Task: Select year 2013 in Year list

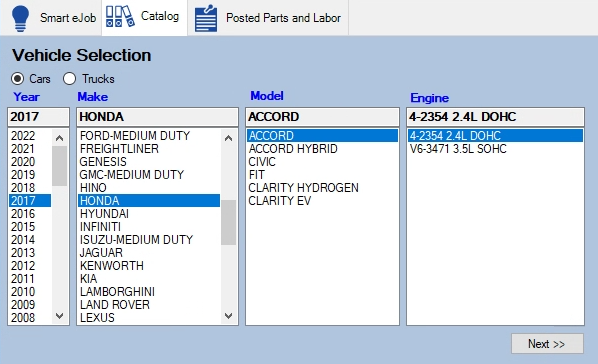Action: pos(30,253)
